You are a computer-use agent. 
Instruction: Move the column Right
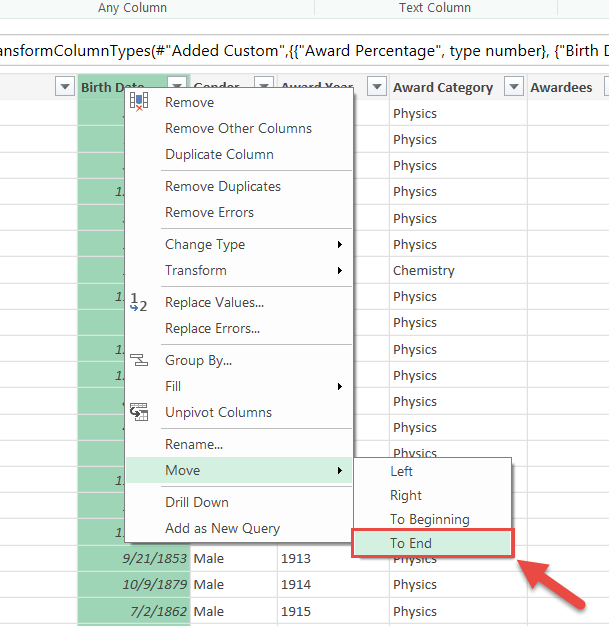tap(406, 495)
